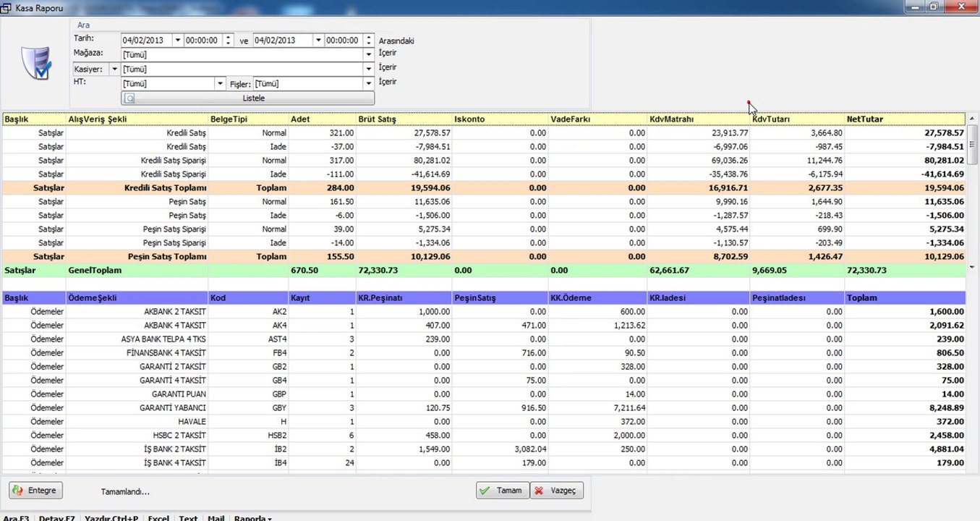Open the Kasiyer label type dropdown arrow
Image resolution: width=980 pixels, height=521 pixels.
(x=114, y=69)
